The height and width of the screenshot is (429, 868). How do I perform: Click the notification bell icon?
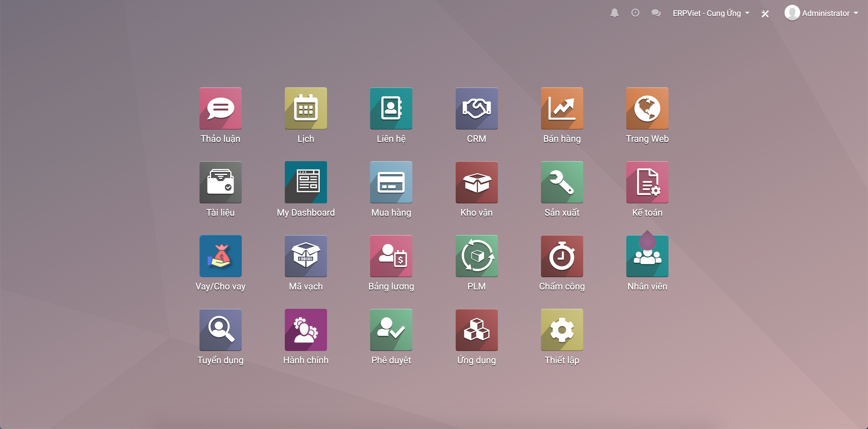614,13
